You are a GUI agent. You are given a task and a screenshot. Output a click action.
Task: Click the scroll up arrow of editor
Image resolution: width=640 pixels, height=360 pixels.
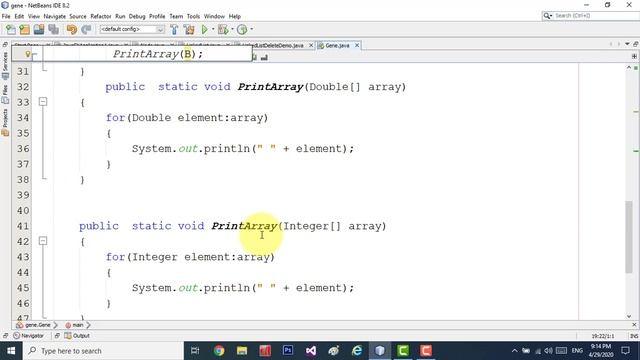(x=629, y=68)
